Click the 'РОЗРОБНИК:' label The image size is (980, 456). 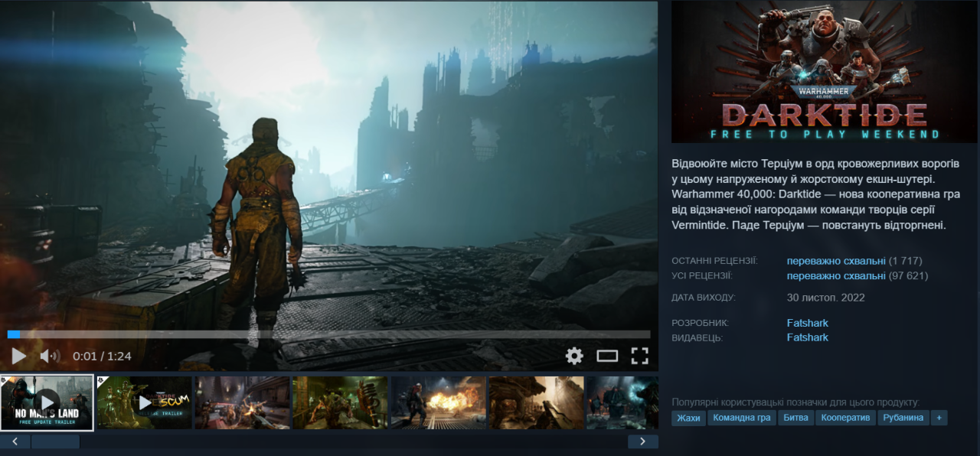pos(700,324)
